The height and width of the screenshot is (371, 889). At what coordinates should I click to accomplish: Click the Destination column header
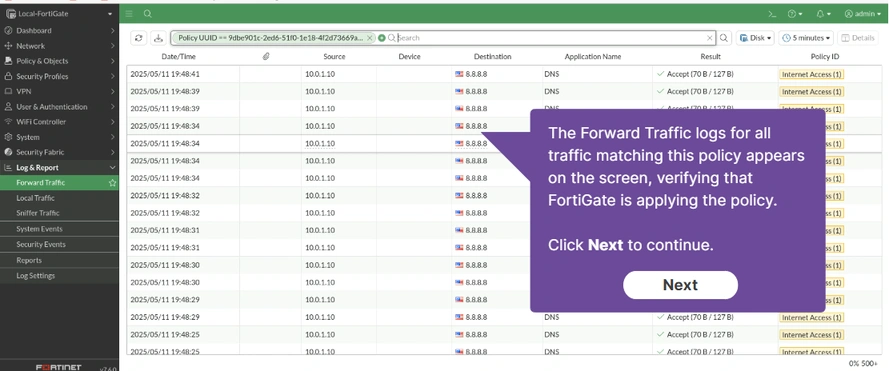(x=493, y=57)
